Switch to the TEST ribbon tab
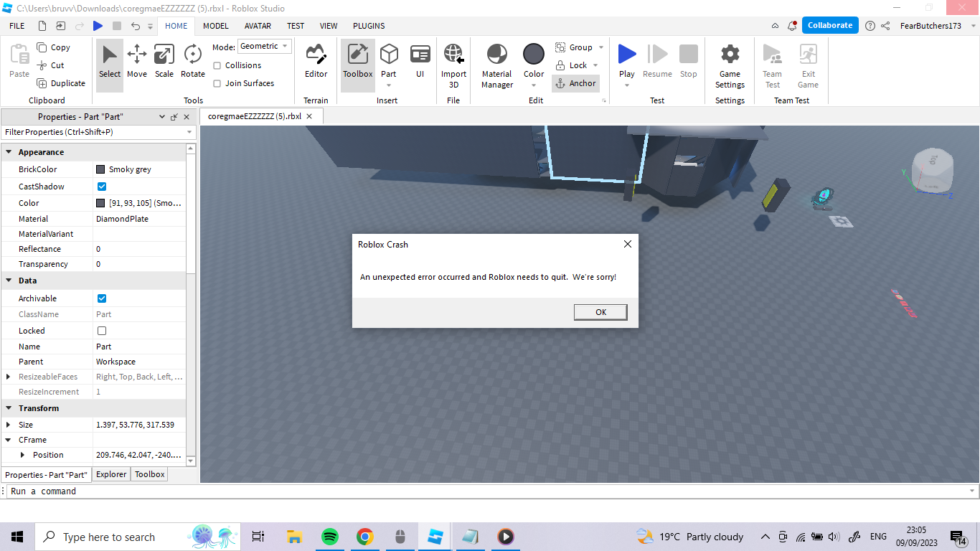The width and height of the screenshot is (980, 551). [296, 26]
